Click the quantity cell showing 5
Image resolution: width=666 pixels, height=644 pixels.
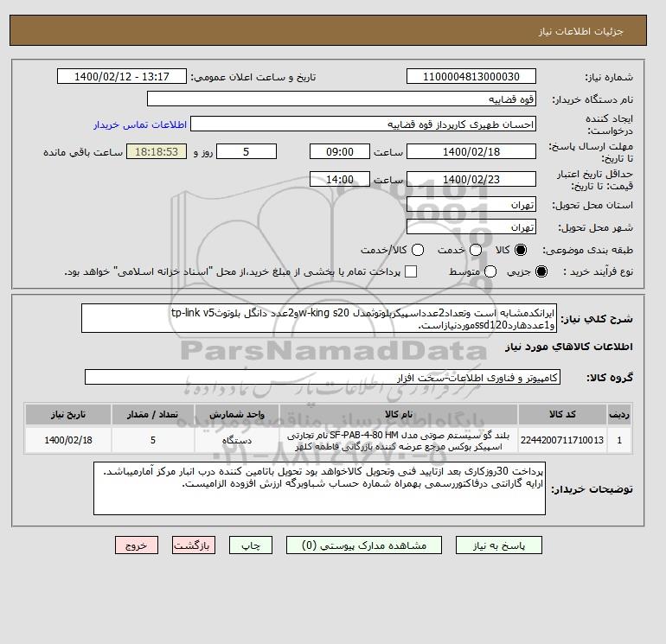tap(153, 440)
